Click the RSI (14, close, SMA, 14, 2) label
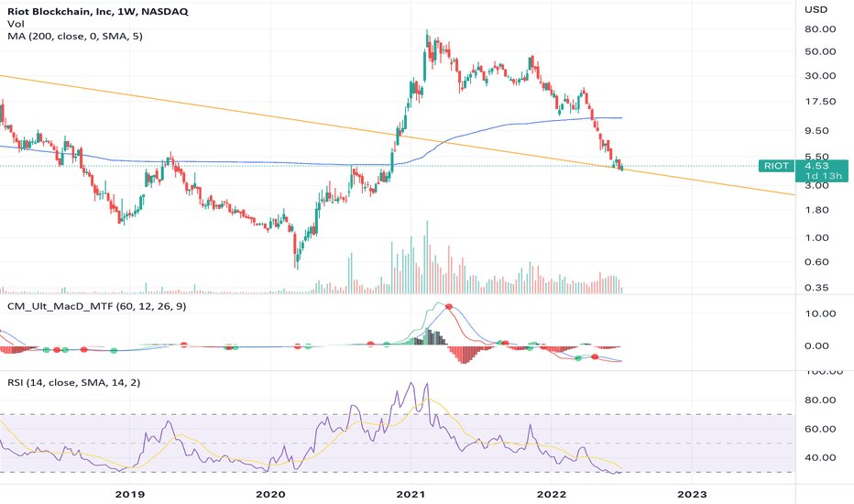 point(74,382)
